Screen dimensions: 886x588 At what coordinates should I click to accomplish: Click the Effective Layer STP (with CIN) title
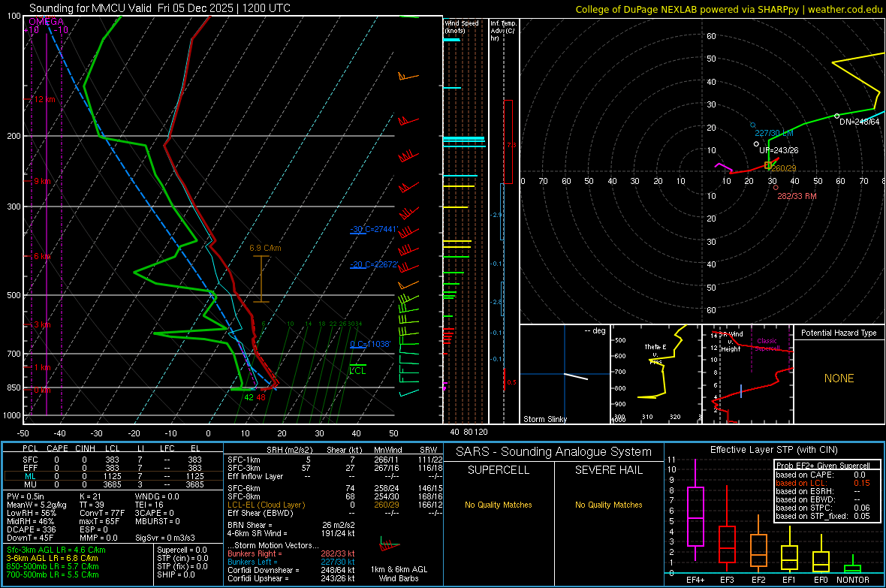[773, 450]
